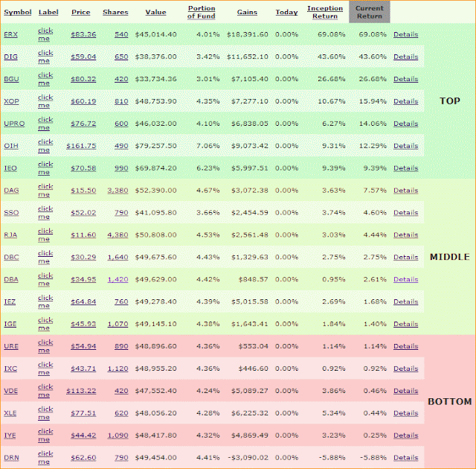Edit DBA shares count 1,420

point(118,279)
